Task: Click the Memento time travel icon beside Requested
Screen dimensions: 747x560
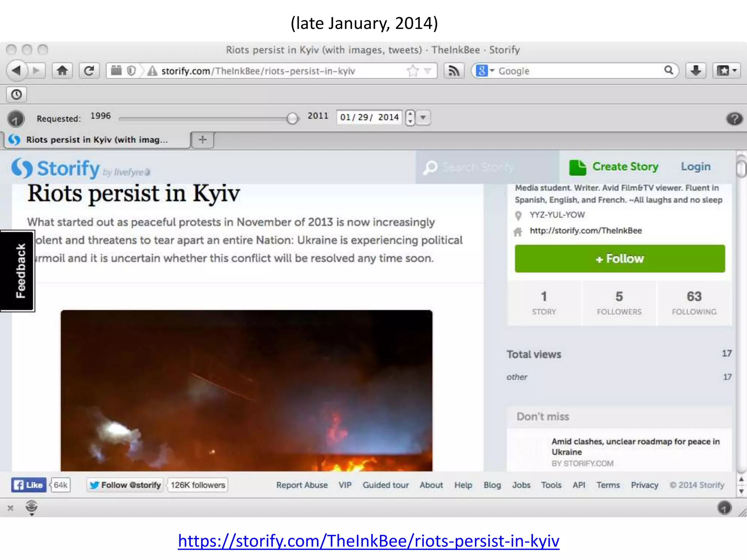Action: point(16,118)
